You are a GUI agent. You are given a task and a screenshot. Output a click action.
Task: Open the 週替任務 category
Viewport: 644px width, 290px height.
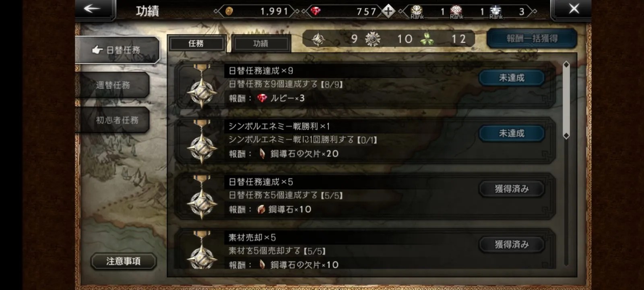113,85
